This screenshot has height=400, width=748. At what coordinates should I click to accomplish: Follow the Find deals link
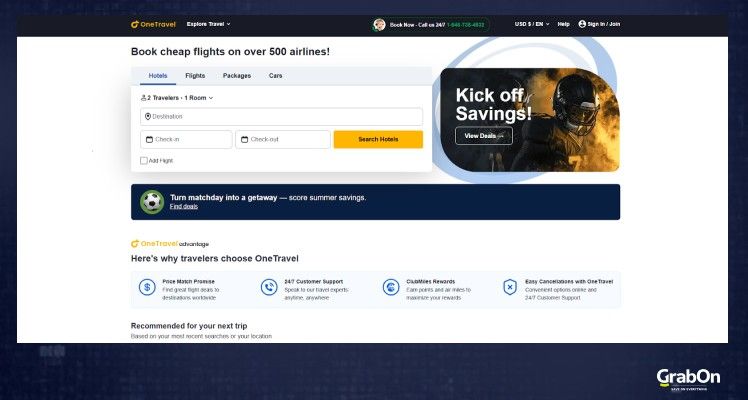click(x=183, y=207)
